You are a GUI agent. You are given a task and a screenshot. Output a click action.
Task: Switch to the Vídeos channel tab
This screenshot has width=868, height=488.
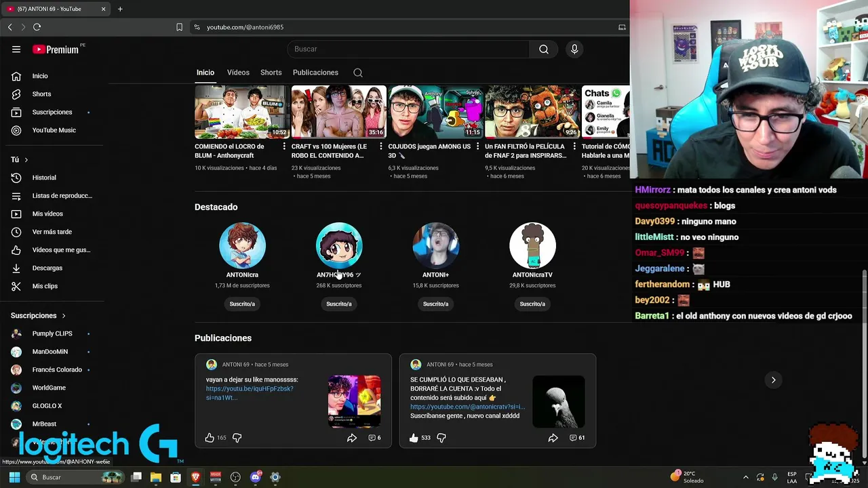coord(238,73)
